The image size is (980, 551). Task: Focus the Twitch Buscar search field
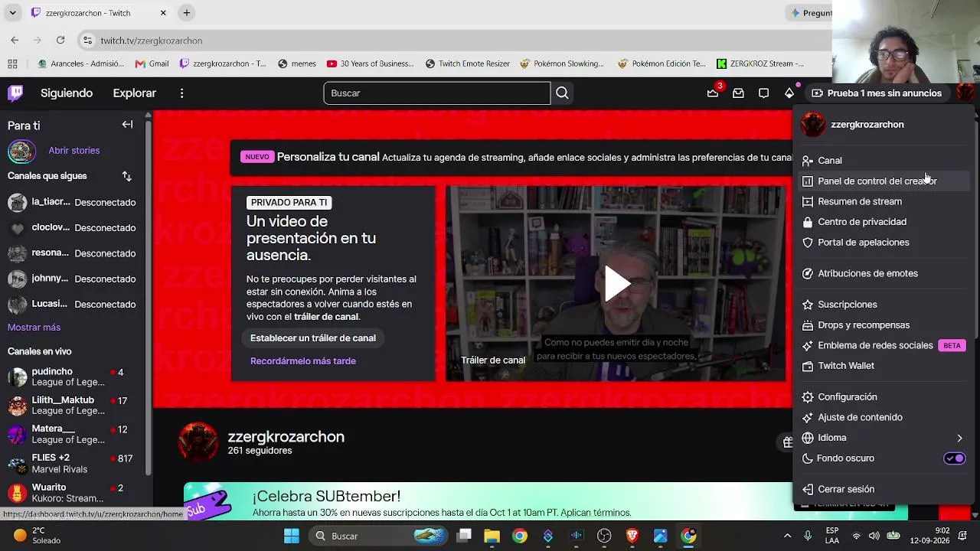(x=436, y=93)
